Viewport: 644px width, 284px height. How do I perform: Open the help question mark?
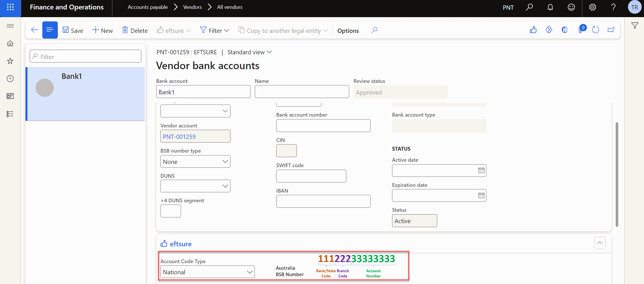click(613, 7)
